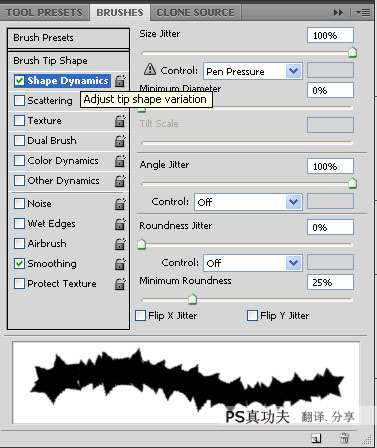The height and width of the screenshot is (448, 377).
Task: Toggle lock icon beside Noise
Action: tap(120, 204)
